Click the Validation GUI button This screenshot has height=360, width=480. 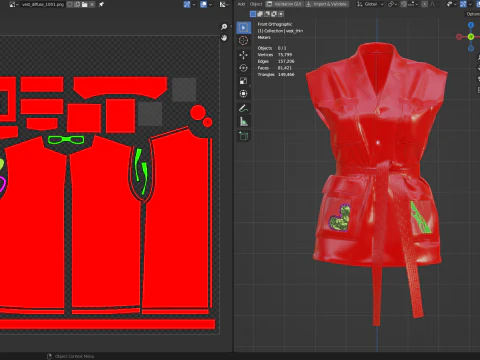(284, 4)
